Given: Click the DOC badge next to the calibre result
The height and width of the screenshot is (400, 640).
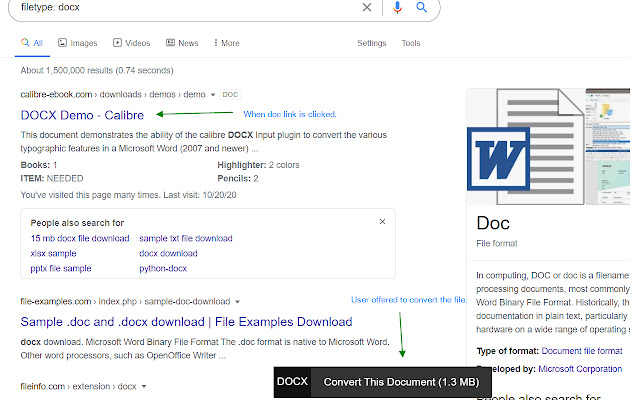Looking at the screenshot, I should tap(230, 95).
